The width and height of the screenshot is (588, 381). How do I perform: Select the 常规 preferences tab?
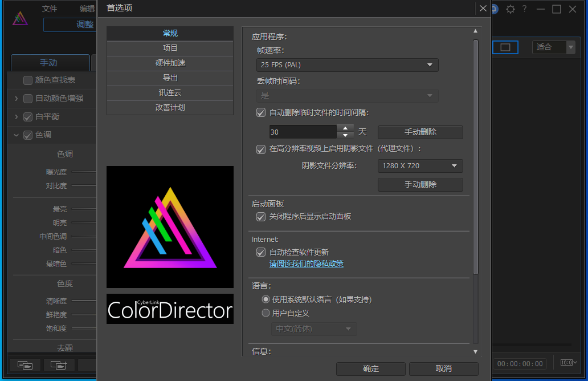pyautogui.click(x=170, y=34)
